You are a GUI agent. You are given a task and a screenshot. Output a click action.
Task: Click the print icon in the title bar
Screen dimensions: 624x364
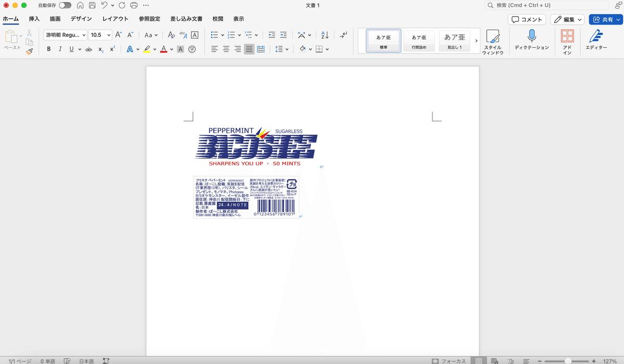tap(134, 5)
